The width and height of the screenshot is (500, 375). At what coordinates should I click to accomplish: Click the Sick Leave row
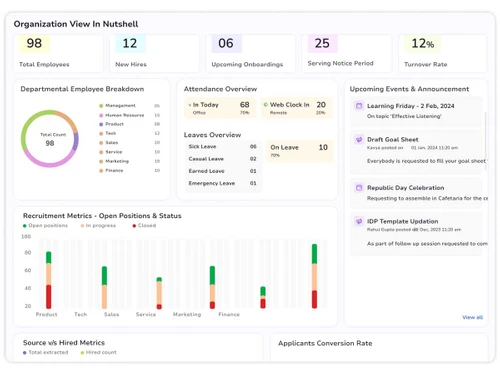point(223,147)
